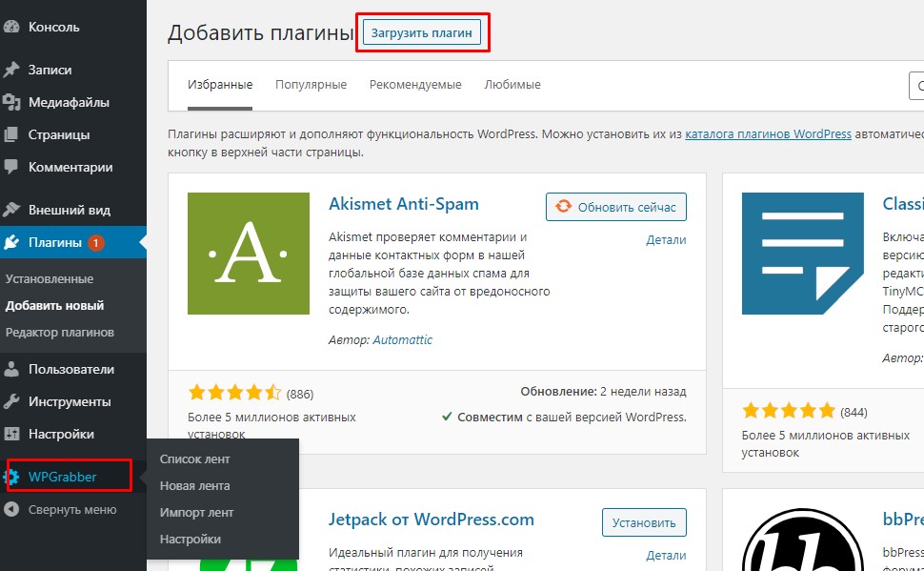Select Добавить новый submenu item
The width and height of the screenshot is (924, 571).
[x=55, y=306]
